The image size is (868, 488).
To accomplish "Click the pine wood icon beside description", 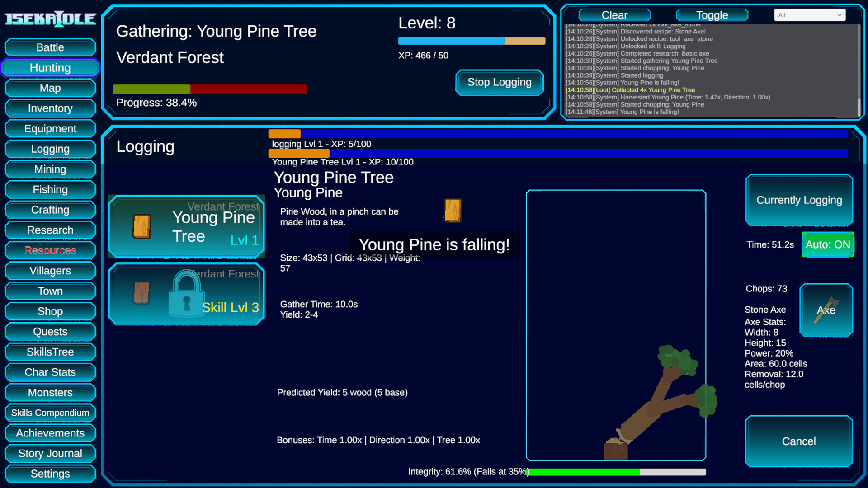I will pyautogui.click(x=453, y=211).
